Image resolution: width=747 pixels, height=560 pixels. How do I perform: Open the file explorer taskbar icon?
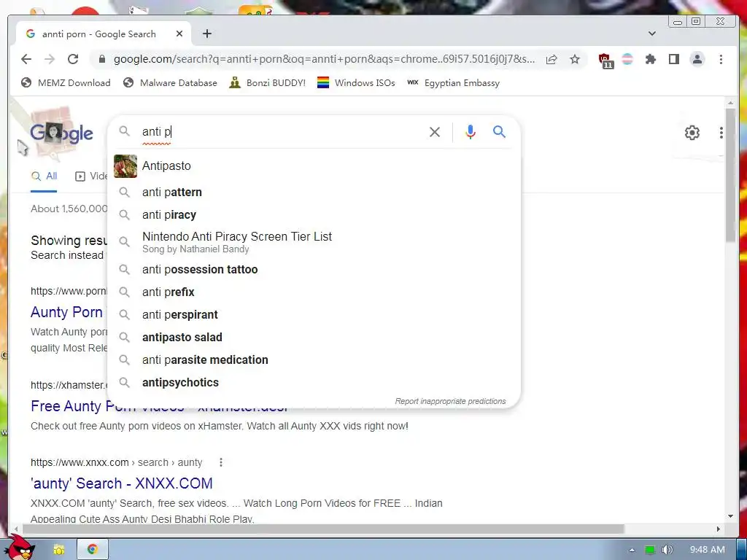[x=59, y=550]
